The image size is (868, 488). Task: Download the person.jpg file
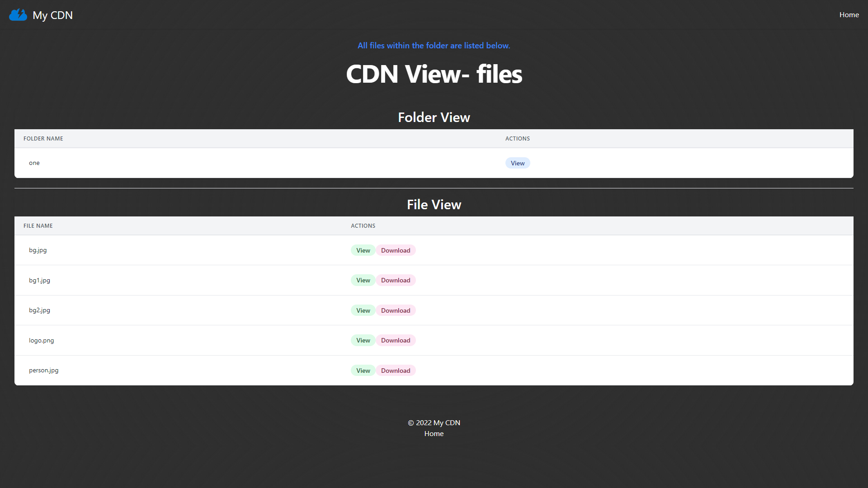point(395,371)
